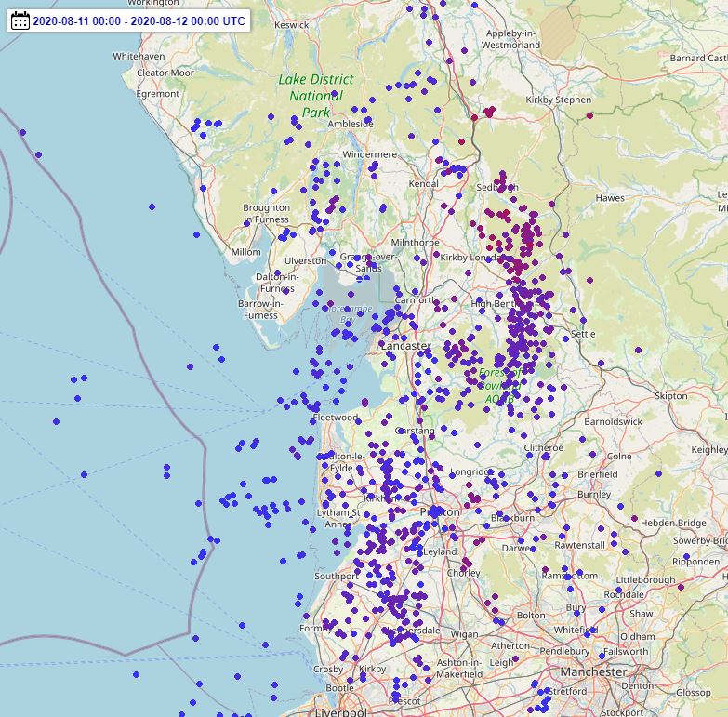Click the Liverpool label at the bottom
Image resolution: width=728 pixels, height=717 pixels.
pyautogui.click(x=340, y=712)
